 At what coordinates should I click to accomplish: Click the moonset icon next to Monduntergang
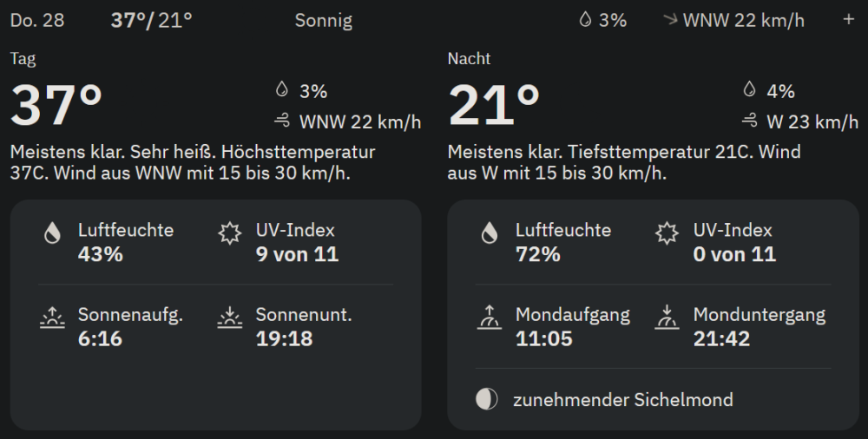[x=667, y=318]
